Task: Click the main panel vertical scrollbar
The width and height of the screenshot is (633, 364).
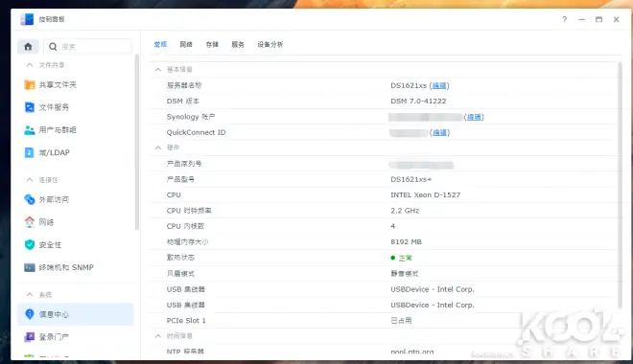Action: point(620,186)
